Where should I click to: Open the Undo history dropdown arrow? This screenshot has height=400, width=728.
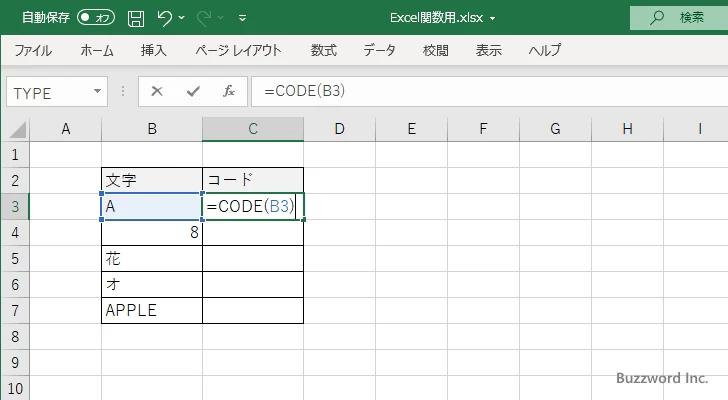(182, 18)
